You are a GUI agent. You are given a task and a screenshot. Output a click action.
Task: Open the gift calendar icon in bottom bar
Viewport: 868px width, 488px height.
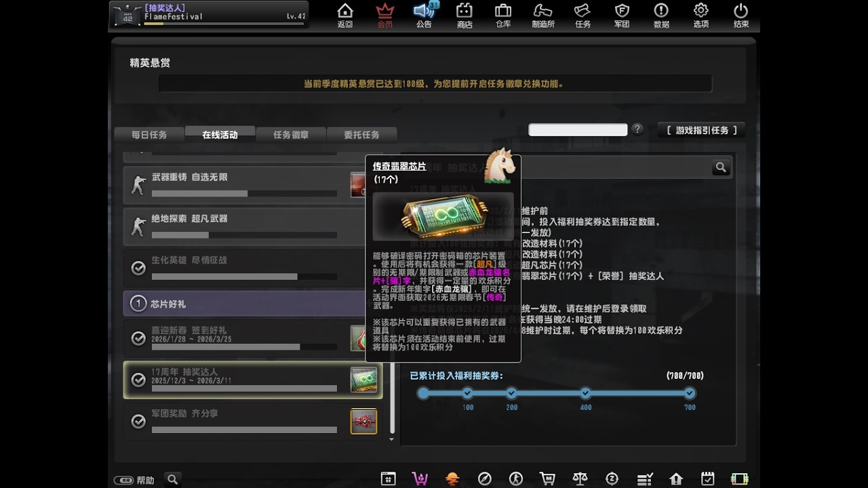388,479
